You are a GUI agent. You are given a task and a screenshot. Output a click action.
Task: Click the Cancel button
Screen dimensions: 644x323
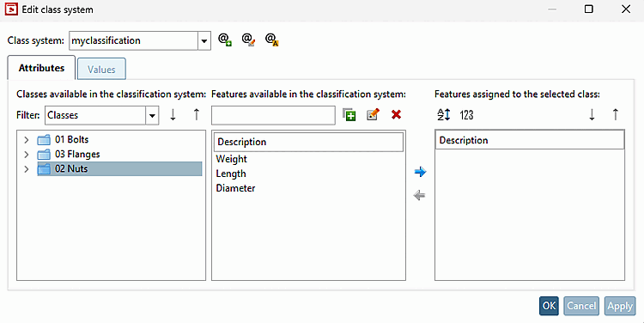581,306
